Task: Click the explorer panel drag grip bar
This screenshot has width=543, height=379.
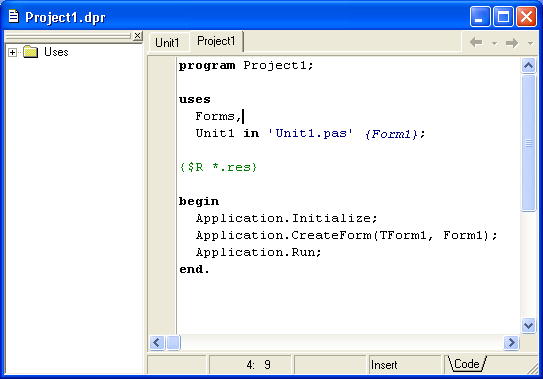Action: [x=68, y=36]
